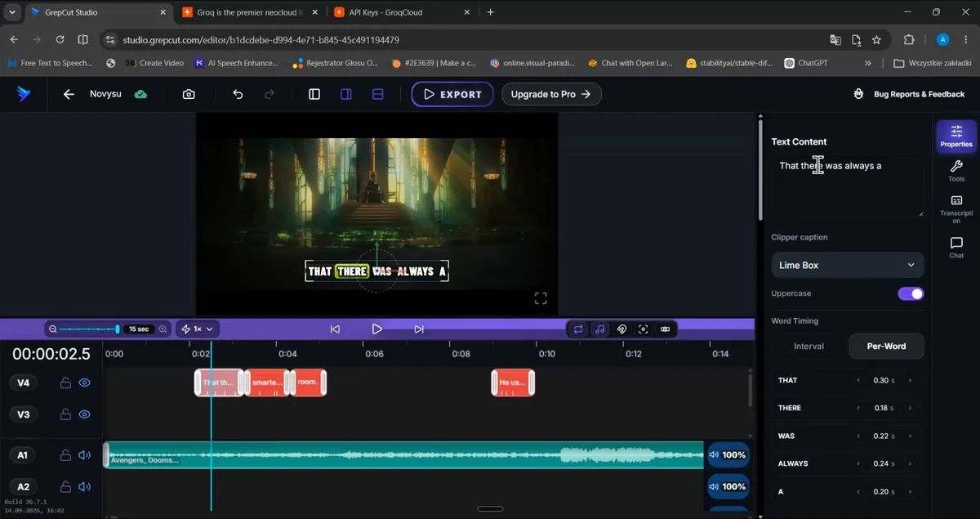Click the fullscreen preview icon
This screenshot has height=519, width=980.
pos(541,298)
